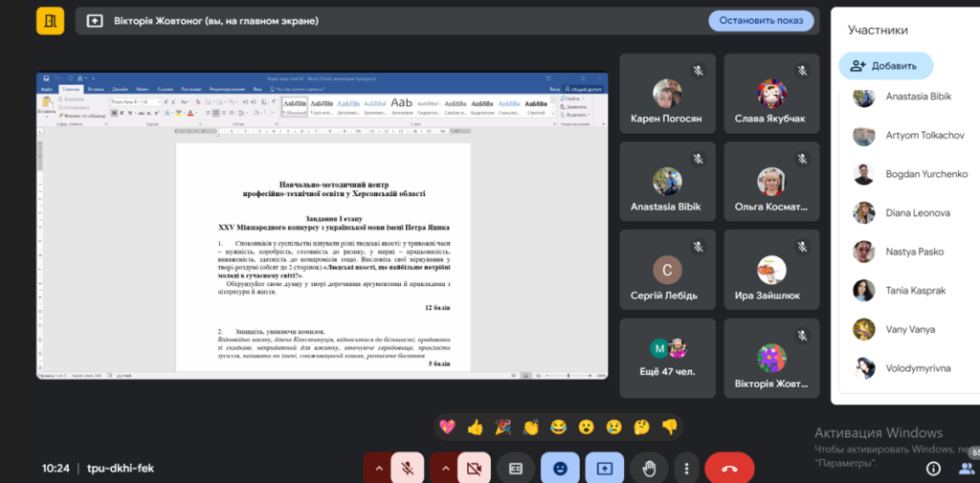
Task: Click the Добавить participants button
Action: (885, 66)
